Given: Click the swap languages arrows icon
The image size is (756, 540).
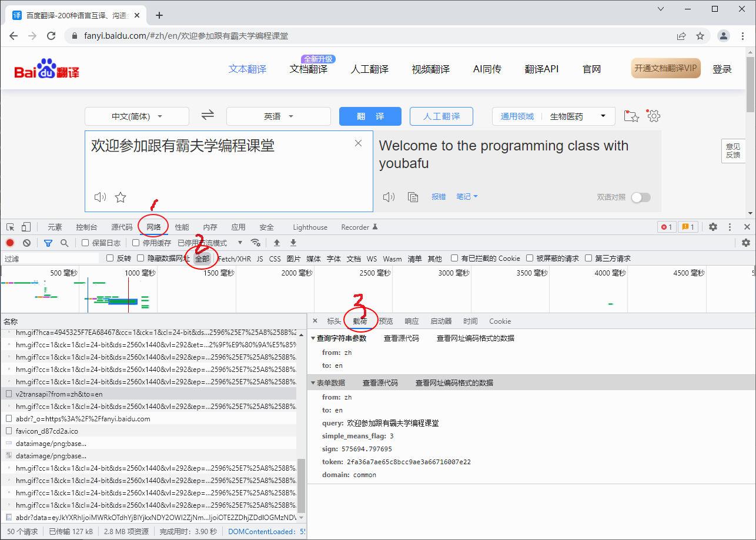Looking at the screenshot, I should pos(208,116).
